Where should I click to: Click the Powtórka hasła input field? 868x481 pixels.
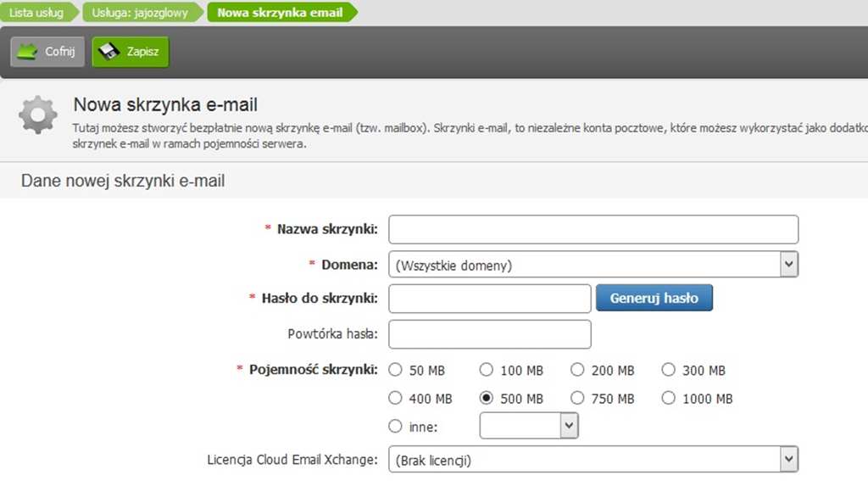point(489,333)
